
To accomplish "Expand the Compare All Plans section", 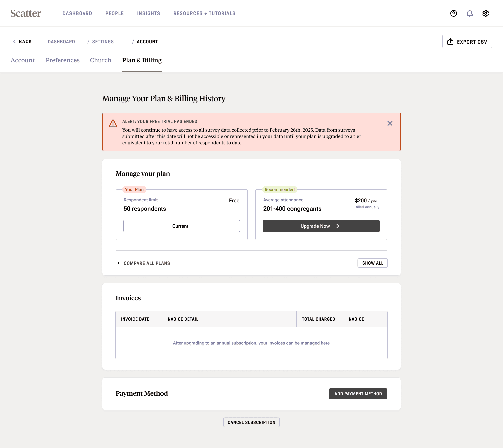I will (143, 263).
